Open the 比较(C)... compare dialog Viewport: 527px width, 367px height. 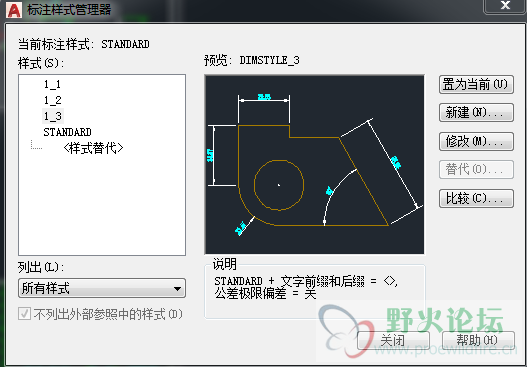[476, 199]
